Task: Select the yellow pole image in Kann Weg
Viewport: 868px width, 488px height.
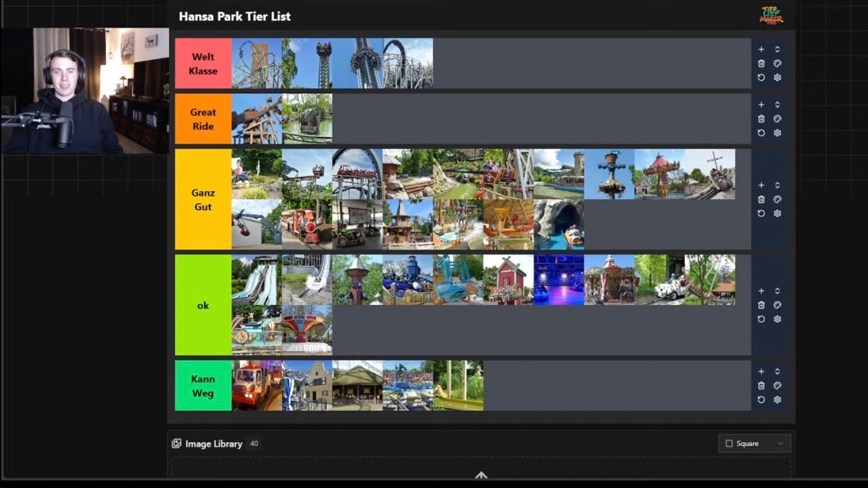Action: tap(458, 386)
